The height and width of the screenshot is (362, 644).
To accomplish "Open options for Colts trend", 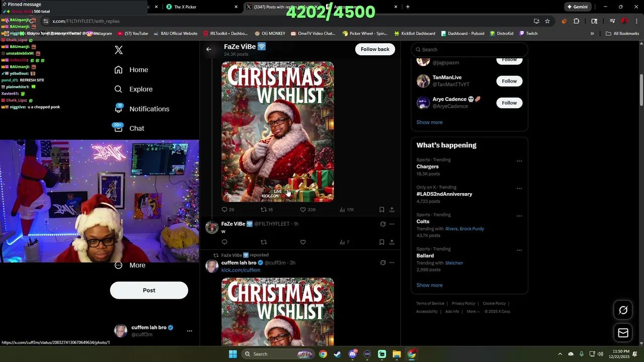I will (519, 216).
